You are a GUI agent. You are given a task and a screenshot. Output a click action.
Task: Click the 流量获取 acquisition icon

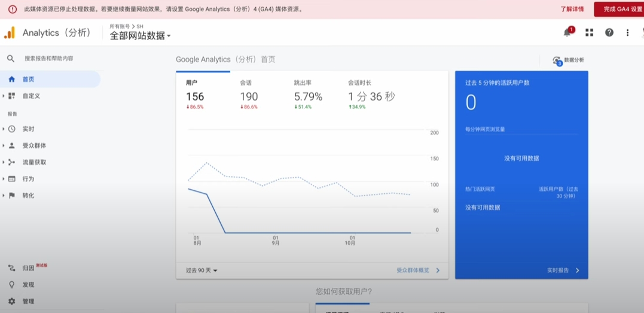(x=11, y=162)
